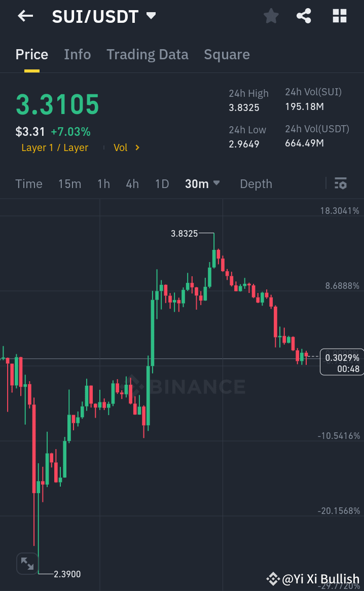Tap the back arrow icon
This screenshot has width=364, height=591.
[24, 16]
